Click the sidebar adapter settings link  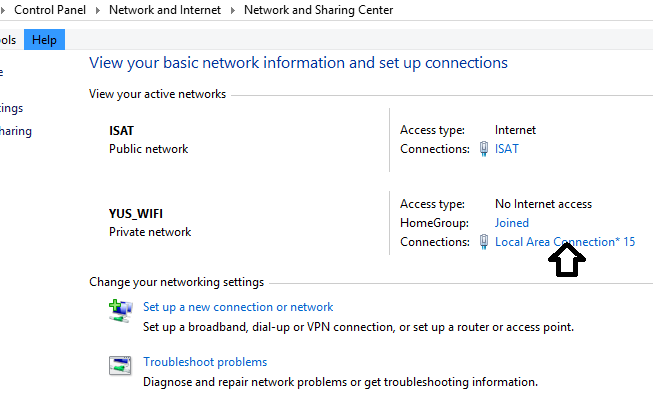pos(11,108)
